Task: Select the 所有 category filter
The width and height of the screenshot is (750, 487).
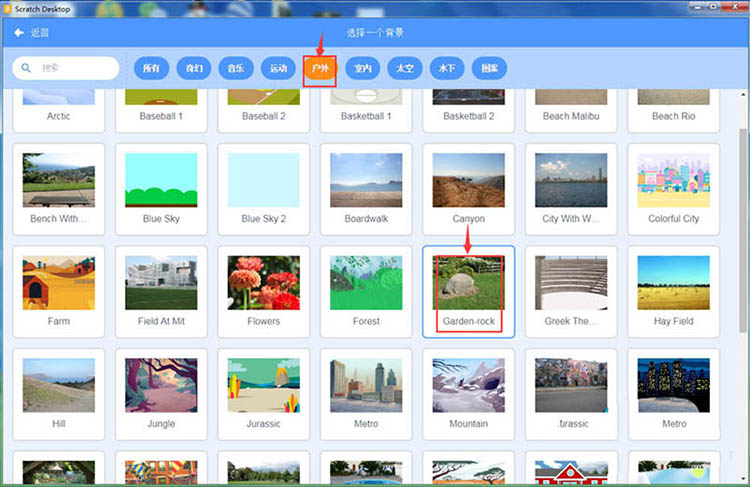Action: point(152,68)
